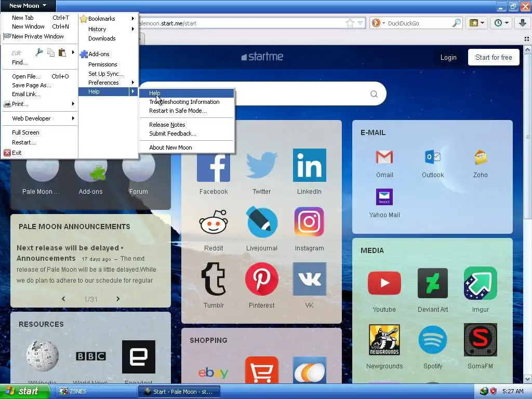Open the BBC World News icon
The width and height of the screenshot is (532, 399).
tap(90, 356)
